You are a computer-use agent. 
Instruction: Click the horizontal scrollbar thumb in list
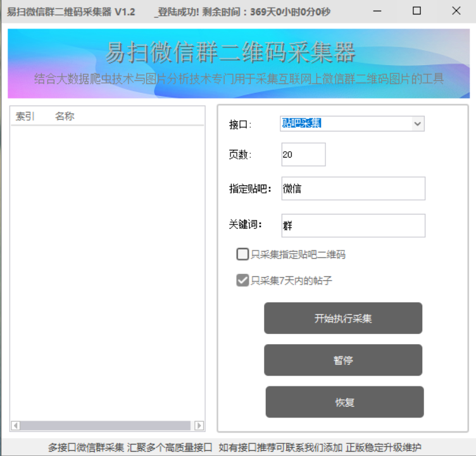point(105,426)
